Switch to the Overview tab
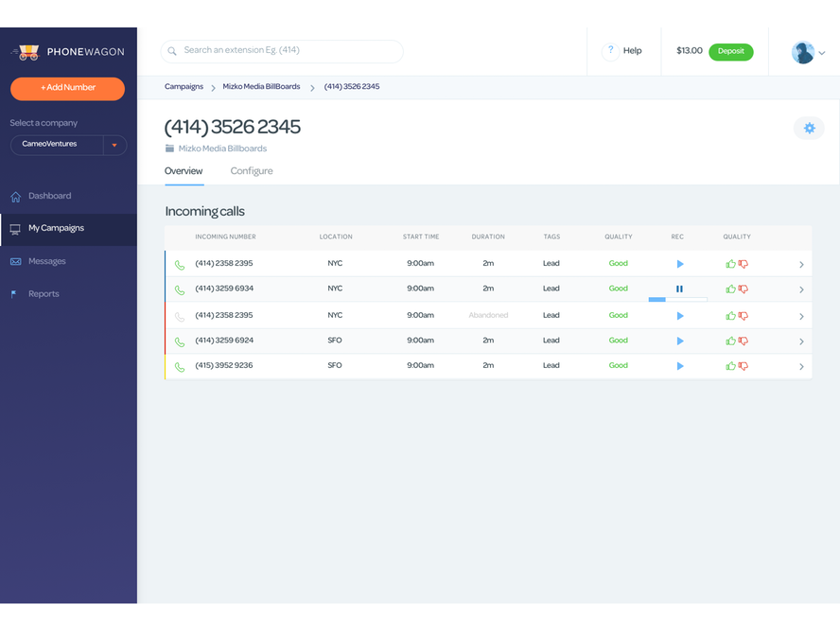Screen dimensions: 840x630 click(184, 171)
